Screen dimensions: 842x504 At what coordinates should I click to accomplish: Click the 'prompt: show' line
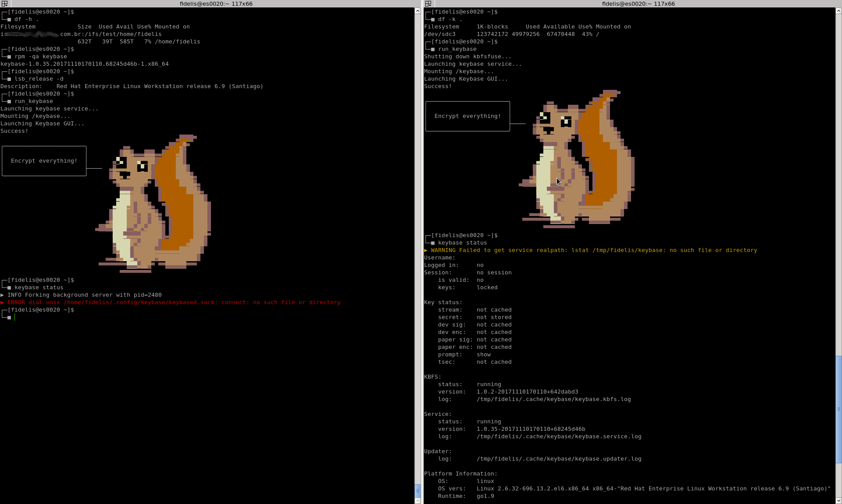(x=464, y=355)
